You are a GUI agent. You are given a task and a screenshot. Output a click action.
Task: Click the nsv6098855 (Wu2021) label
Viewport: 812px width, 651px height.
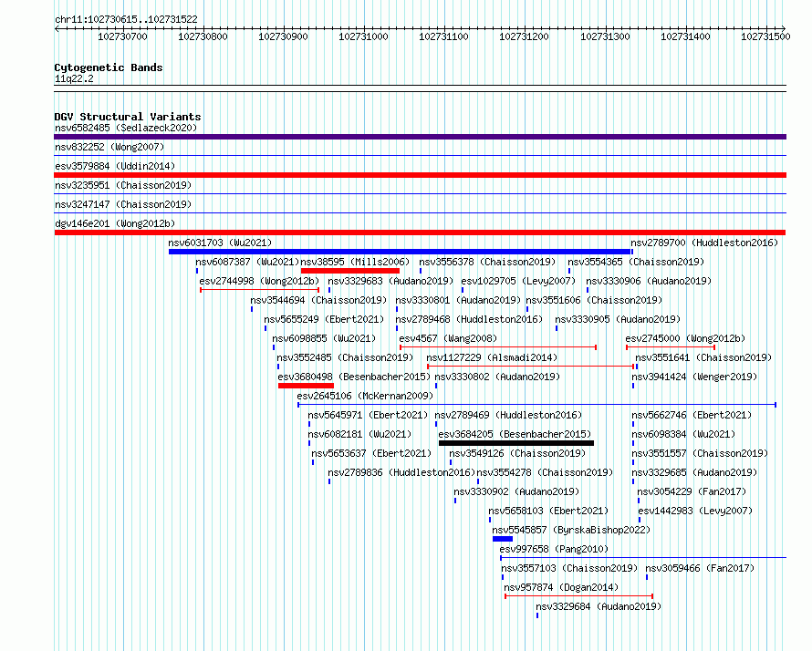tap(324, 338)
